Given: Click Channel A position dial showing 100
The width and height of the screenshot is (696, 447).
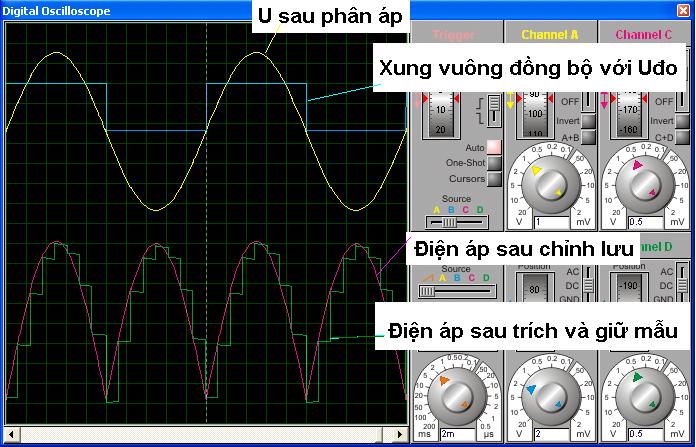Looking at the screenshot, I should (534, 115).
